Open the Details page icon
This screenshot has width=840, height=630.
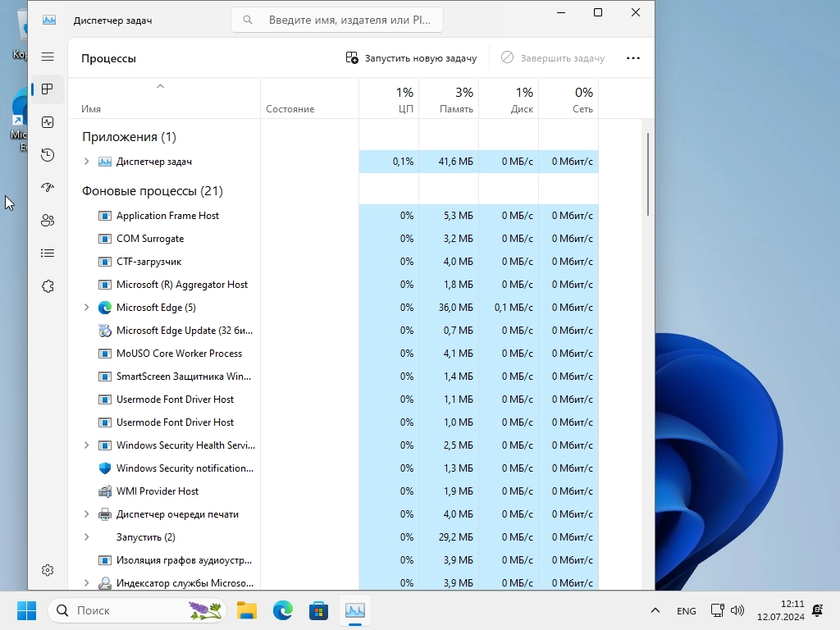click(x=48, y=253)
